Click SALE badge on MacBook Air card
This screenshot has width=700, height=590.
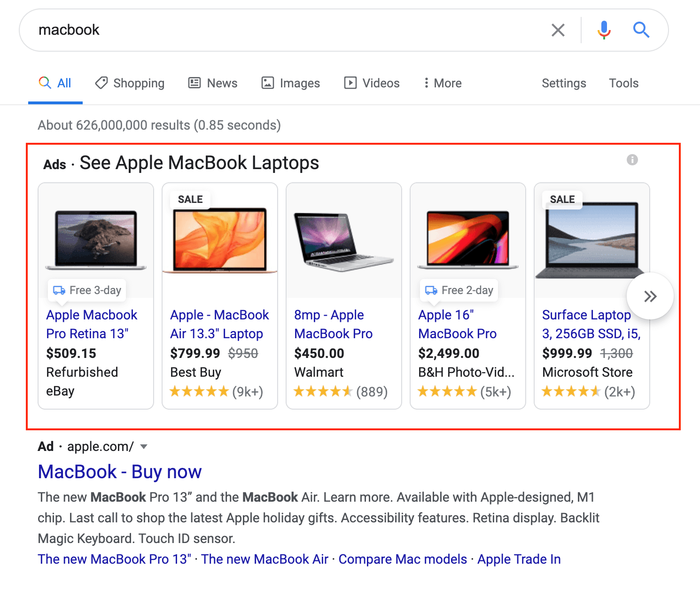click(x=190, y=199)
